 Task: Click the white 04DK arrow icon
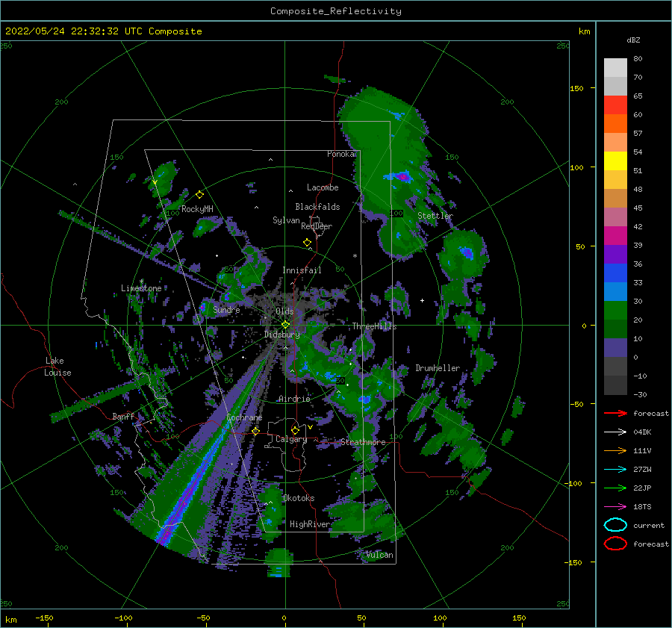pyautogui.click(x=615, y=432)
